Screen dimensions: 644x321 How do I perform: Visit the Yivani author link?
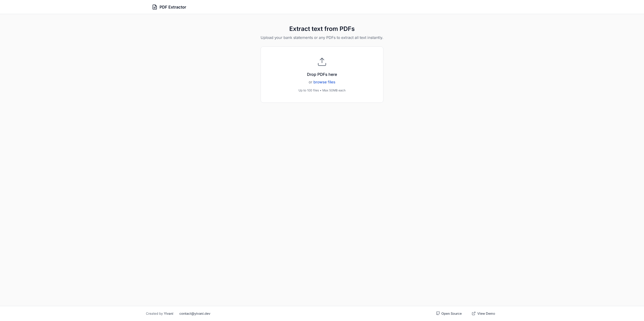click(x=168, y=313)
